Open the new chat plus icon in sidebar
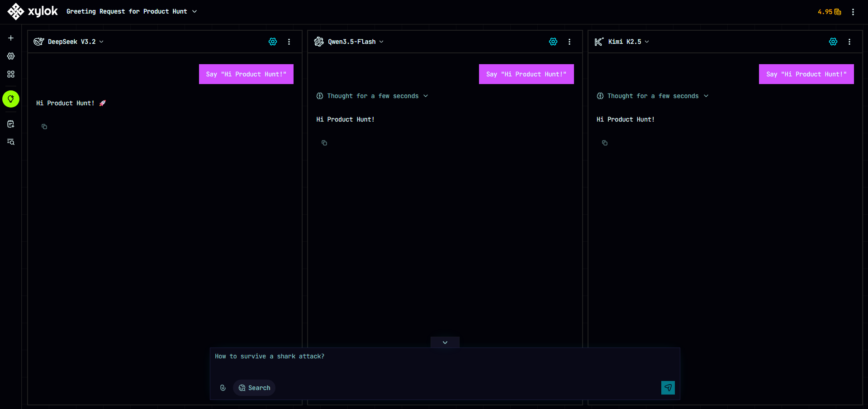868x409 pixels. point(11,38)
